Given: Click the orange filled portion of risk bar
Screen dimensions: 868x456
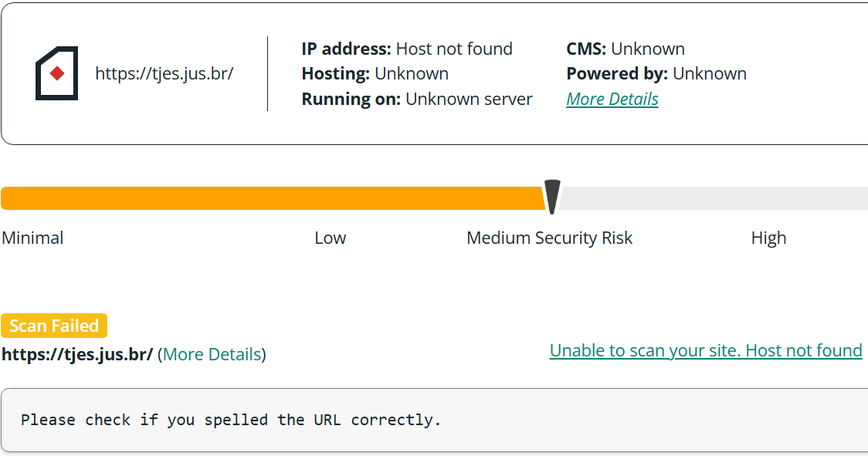Looking at the screenshot, I should pyautogui.click(x=273, y=198).
